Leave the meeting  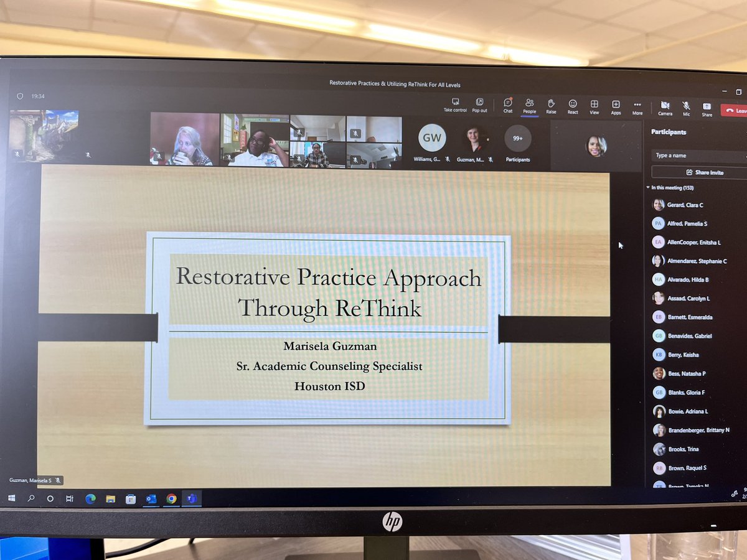[735, 110]
